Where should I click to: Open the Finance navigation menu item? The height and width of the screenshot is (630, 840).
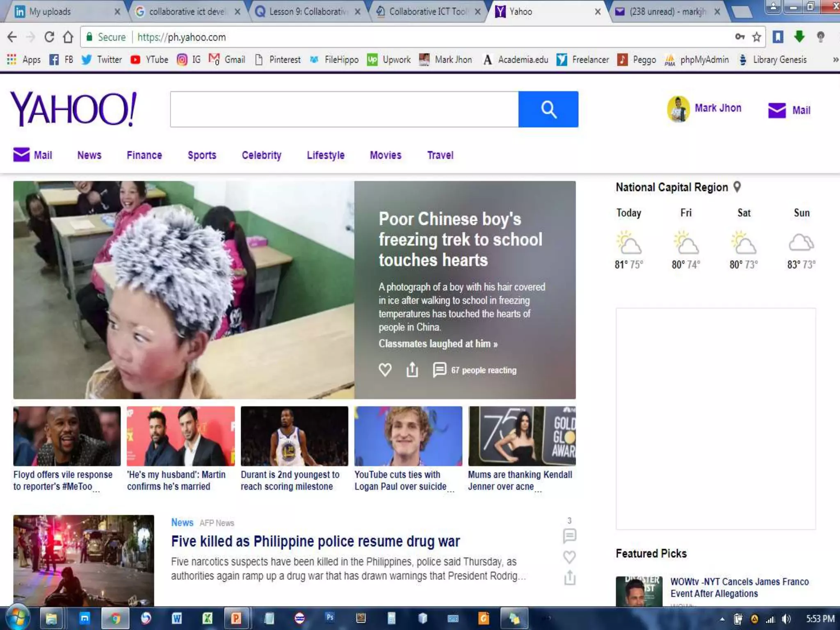tap(144, 155)
